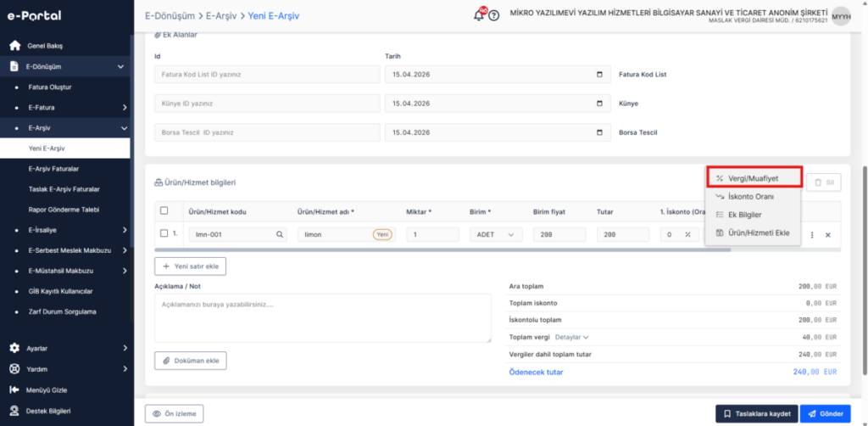Search product code with magnifier icon
The width and height of the screenshot is (868, 426).
coord(280,234)
